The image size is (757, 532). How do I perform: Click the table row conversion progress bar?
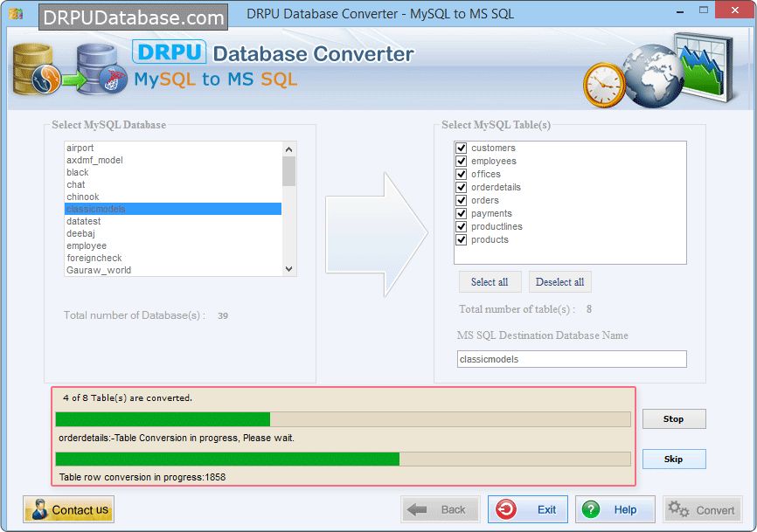click(x=344, y=459)
